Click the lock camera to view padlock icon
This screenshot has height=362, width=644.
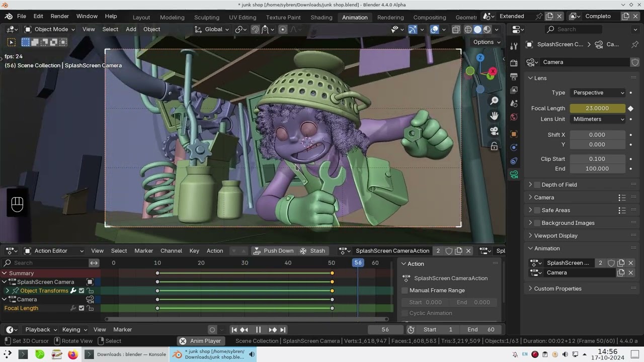tap(494, 146)
